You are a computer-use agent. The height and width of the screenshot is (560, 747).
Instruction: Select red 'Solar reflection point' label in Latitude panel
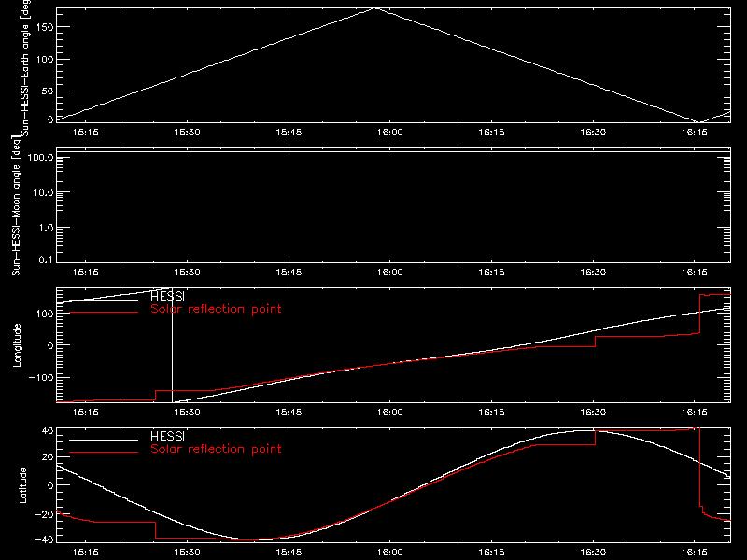(216, 449)
